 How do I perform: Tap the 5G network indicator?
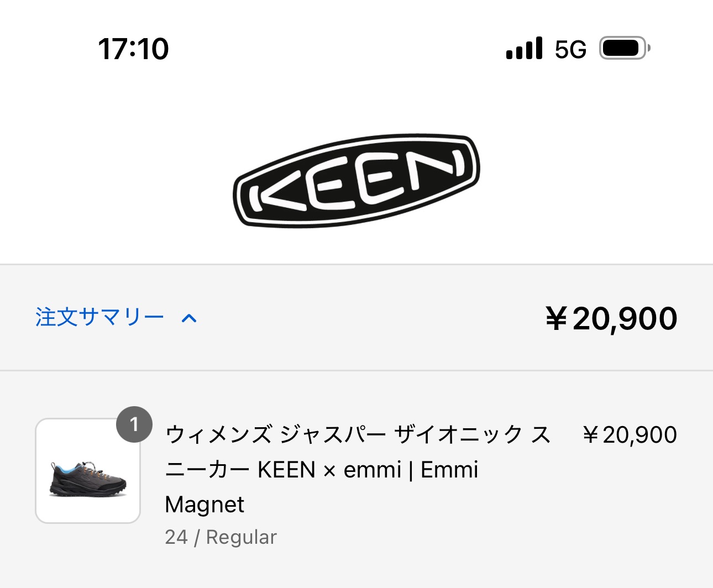pyautogui.click(x=569, y=50)
